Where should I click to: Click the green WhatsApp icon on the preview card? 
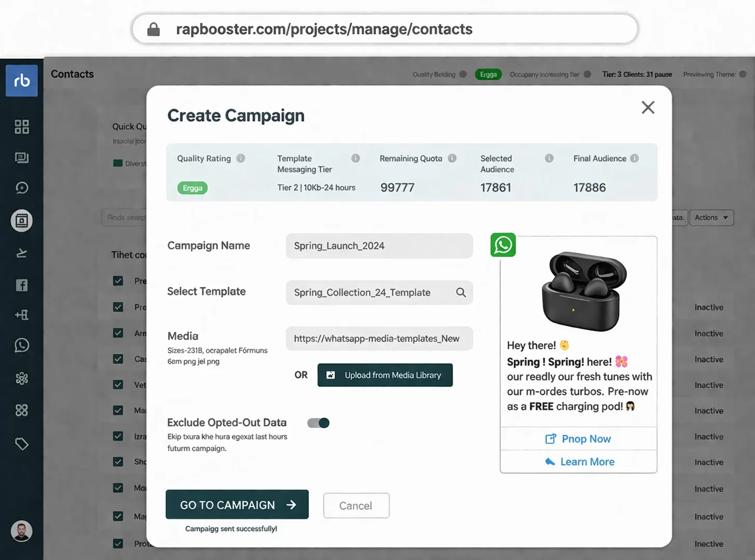pyautogui.click(x=502, y=245)
